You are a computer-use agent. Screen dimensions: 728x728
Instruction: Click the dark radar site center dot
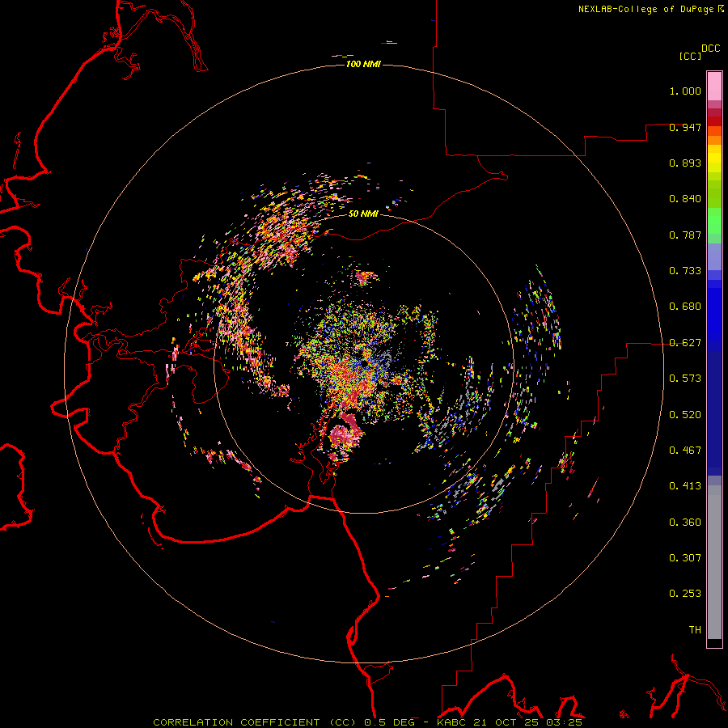(365, 362)
